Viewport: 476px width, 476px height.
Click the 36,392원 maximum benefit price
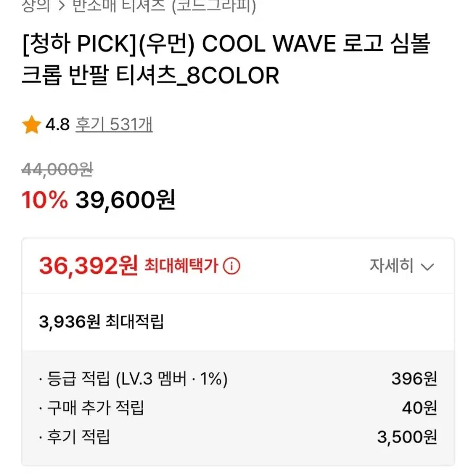88,266
